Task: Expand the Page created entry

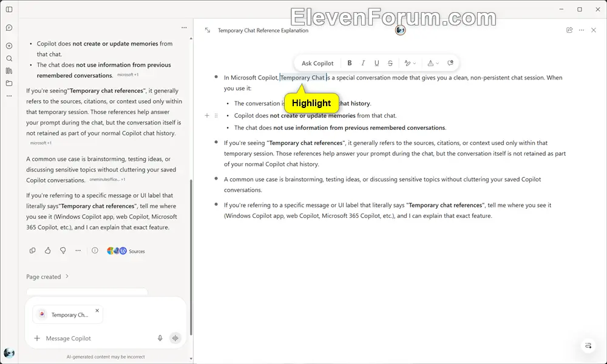Action: pos(47,277)
